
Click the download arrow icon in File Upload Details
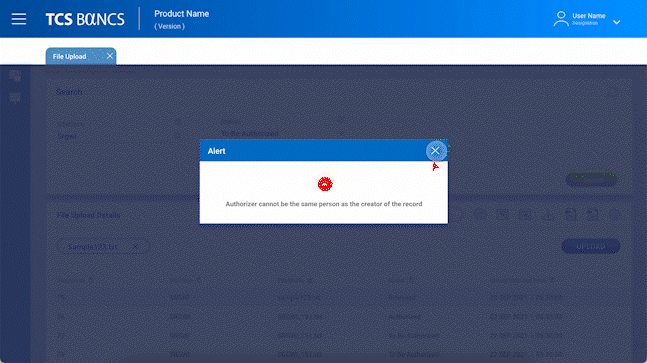click(x=548, y=215)
